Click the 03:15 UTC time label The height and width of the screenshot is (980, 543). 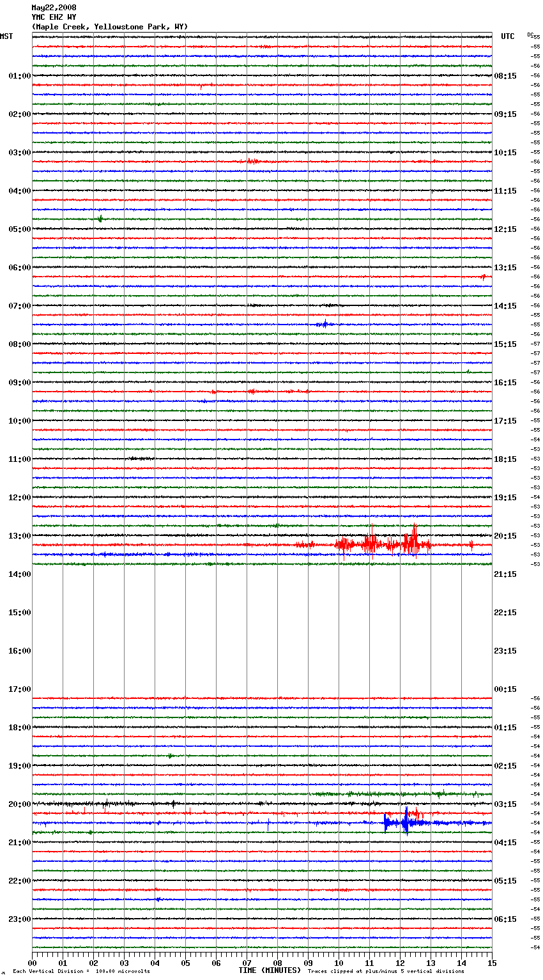(505, 804)
